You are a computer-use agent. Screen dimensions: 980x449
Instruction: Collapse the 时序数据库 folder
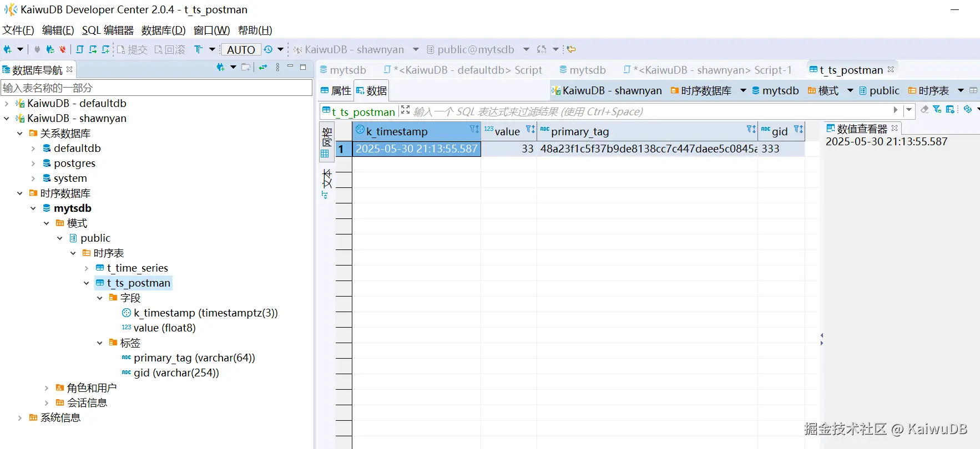tap(19, 193)
